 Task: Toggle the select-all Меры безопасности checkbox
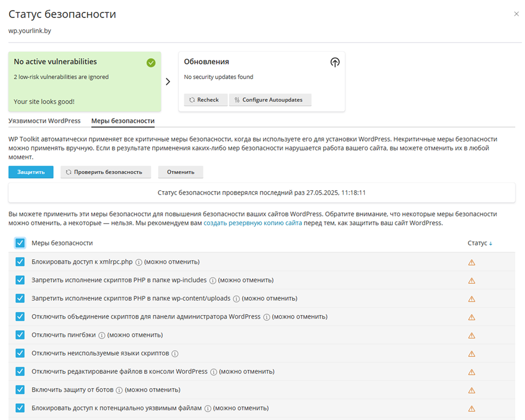(20, 243)
